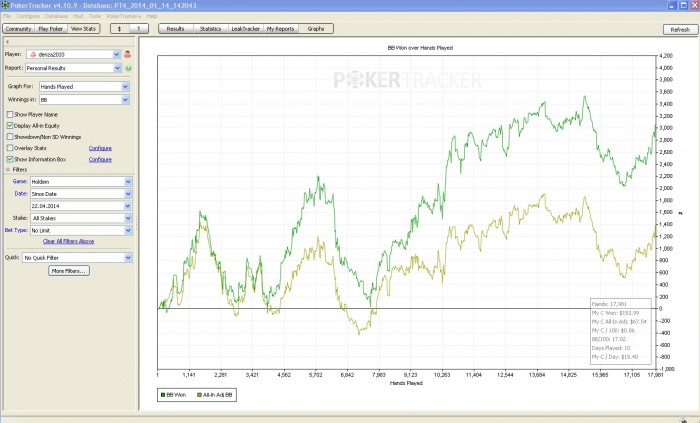Click the Refresh button
Viewport: 700px width, 423px height.
[680, 29]
